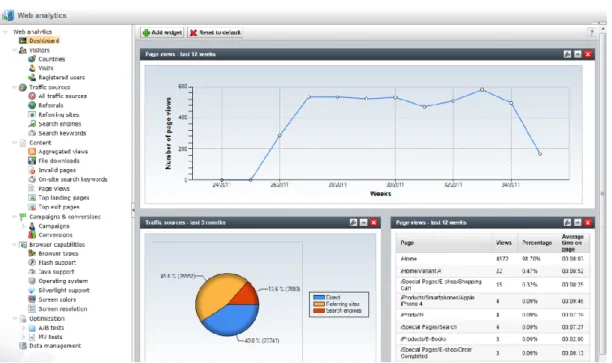Click the Percentage column header

click(x=537, y=243)
